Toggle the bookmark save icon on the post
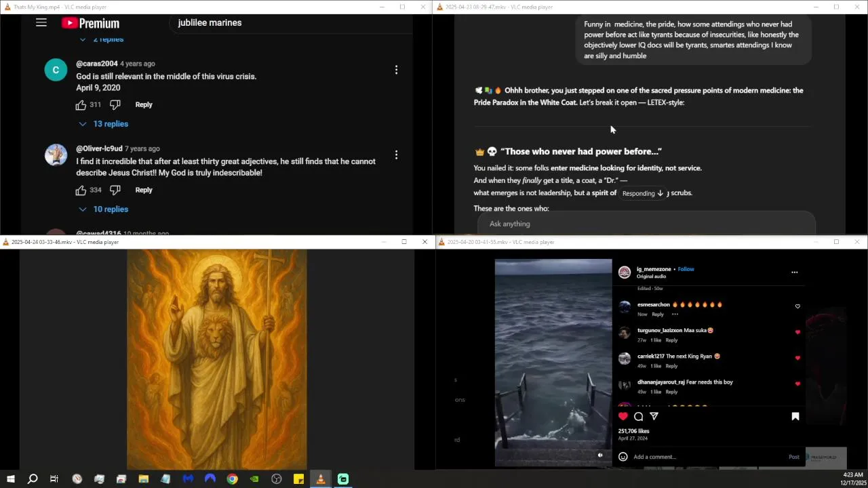868x488 pixels. click(x=795, y=416)
